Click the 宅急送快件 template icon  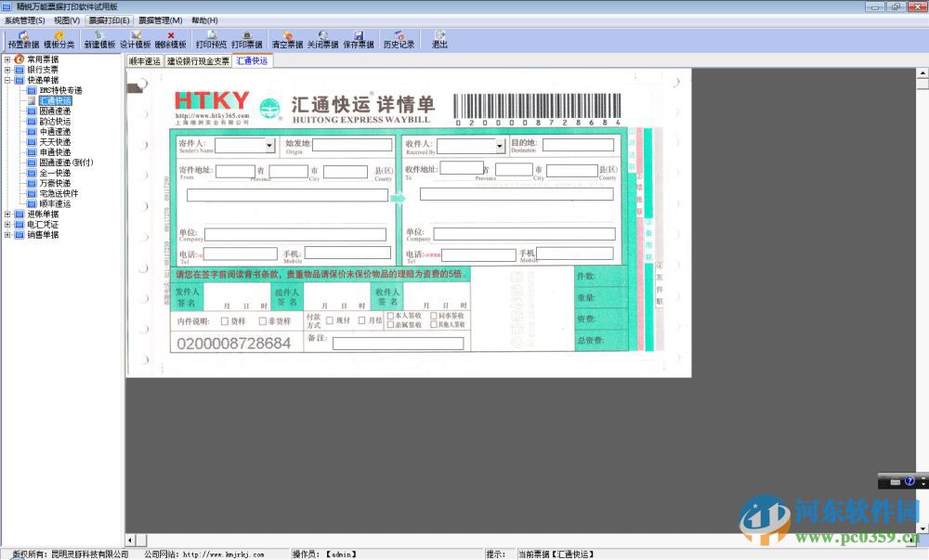pos(32,193)
